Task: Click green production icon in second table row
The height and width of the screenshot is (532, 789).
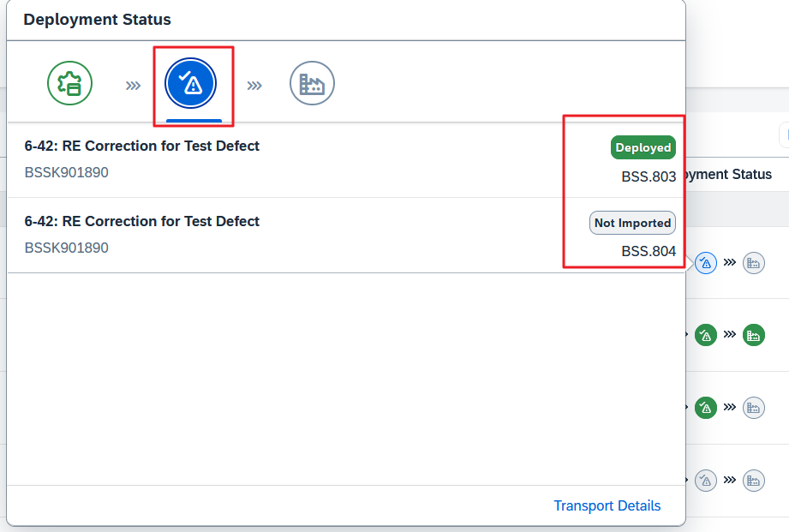Action: point(754,335)
